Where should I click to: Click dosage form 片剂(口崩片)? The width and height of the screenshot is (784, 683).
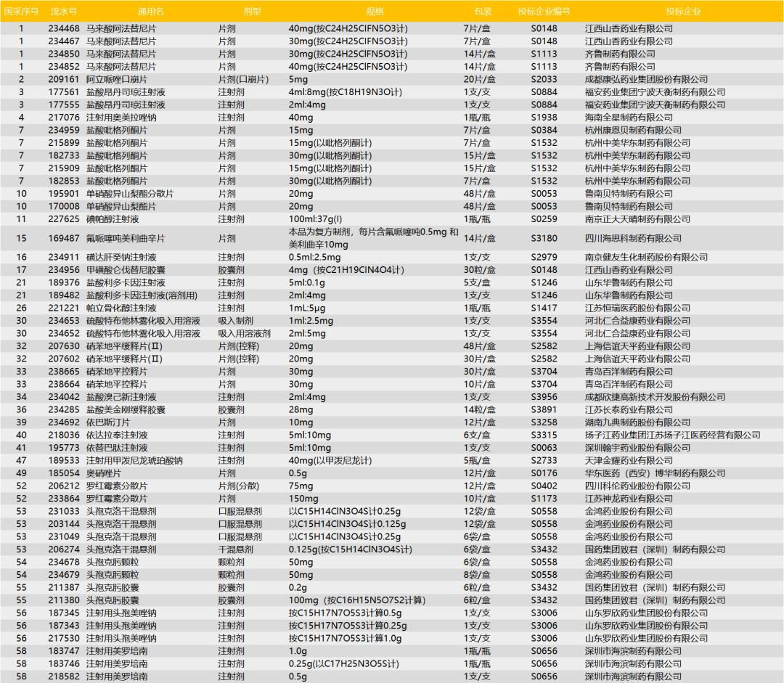tap(243, 80)
